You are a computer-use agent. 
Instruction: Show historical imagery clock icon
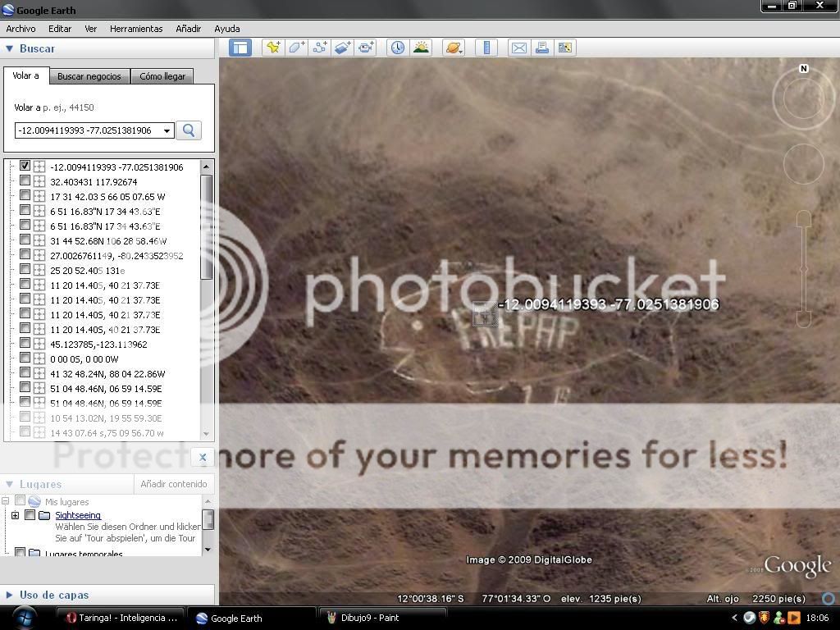(398, 48)
